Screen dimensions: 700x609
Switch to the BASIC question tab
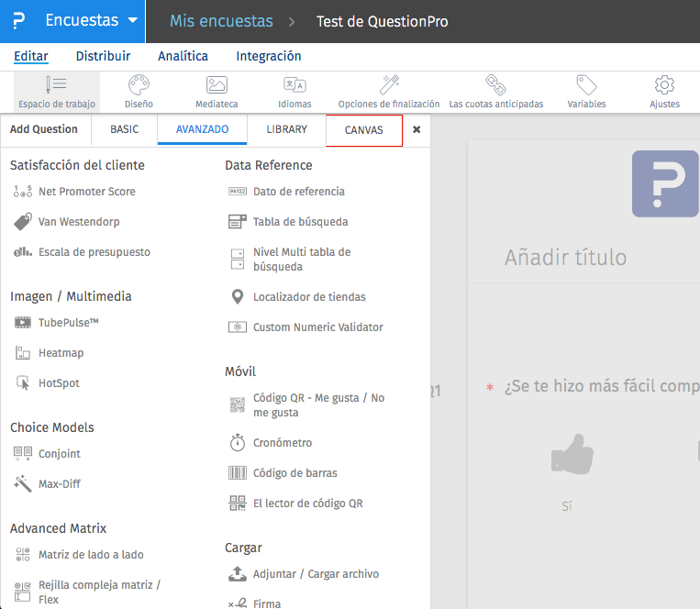[x=125, y=129]
